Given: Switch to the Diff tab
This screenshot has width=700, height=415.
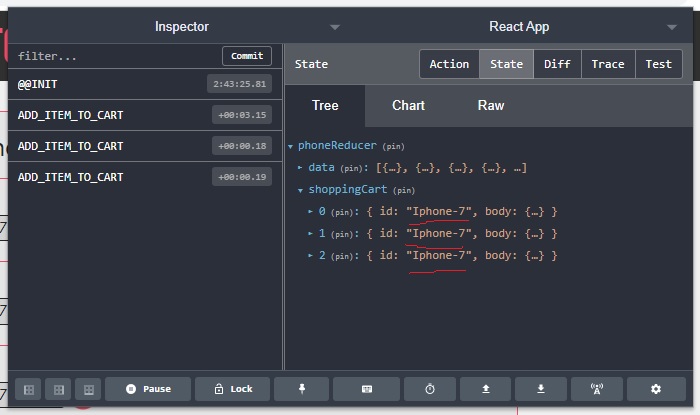Looking at the screenshot, I should [557, 64].
